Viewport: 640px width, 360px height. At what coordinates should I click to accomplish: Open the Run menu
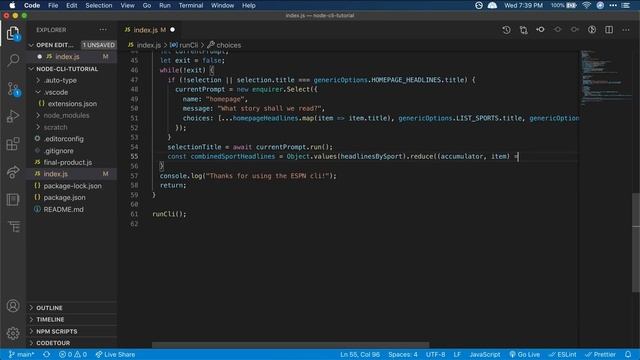coord(165,5)
